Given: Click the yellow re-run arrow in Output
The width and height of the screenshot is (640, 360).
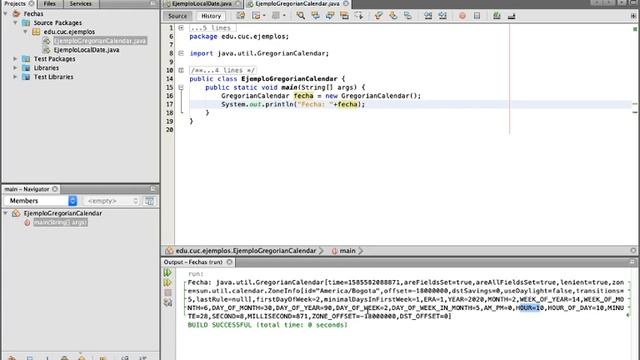Looking at the screenshot, I should (168, 282).
